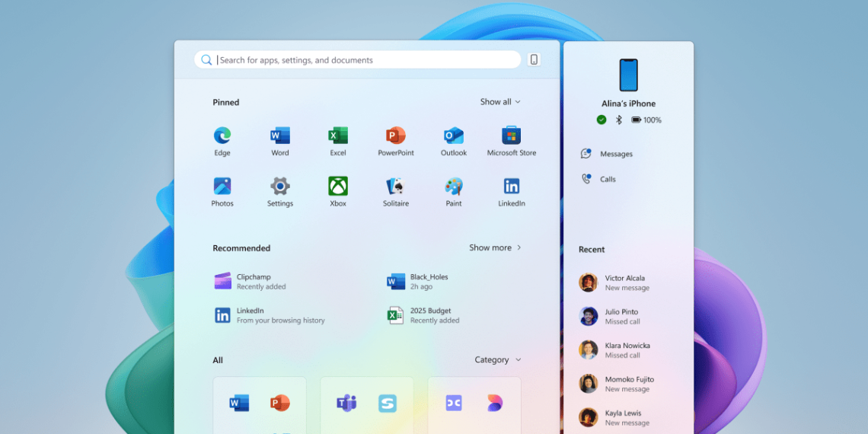This screenshot has width=868, height=434.
Task: Click the Word icon in the All category folder
Action: pos(239,403)
